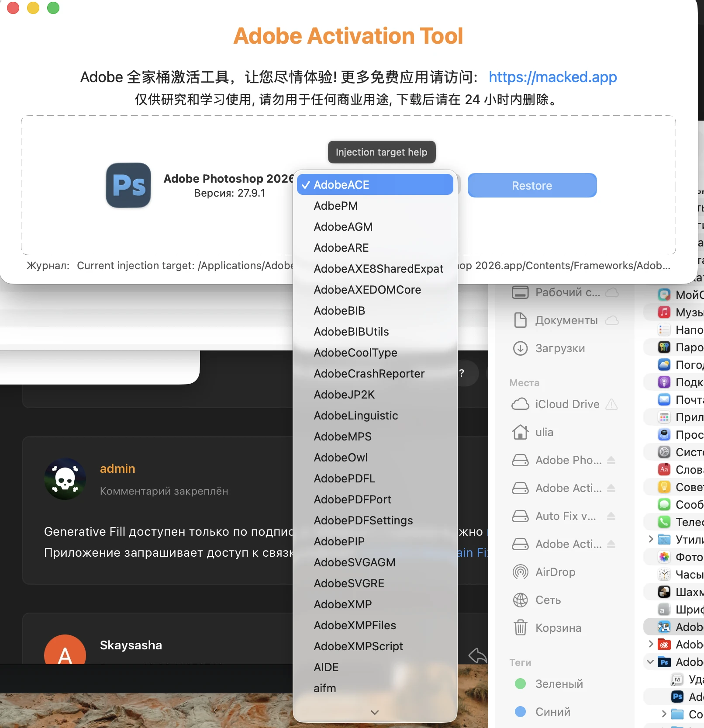
Task: Open Загрузки downloads in Finder sidebar
Action: (x=548, y=348)
